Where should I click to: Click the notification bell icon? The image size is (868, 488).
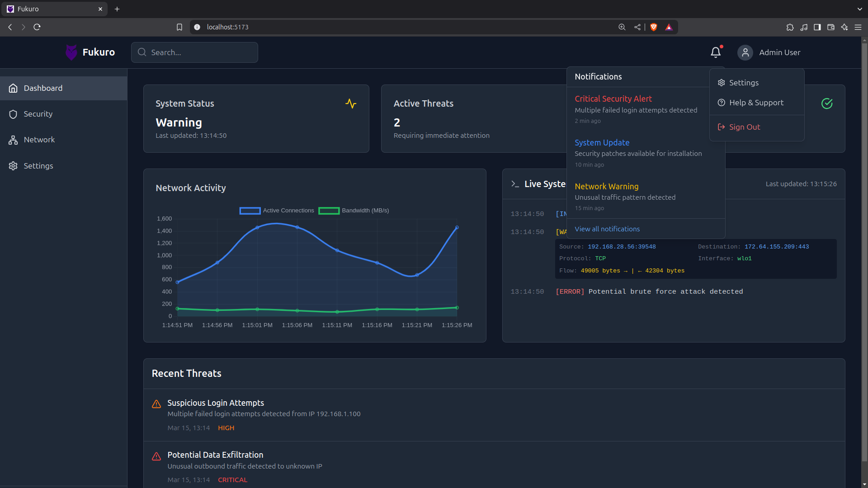pos(715,52)
